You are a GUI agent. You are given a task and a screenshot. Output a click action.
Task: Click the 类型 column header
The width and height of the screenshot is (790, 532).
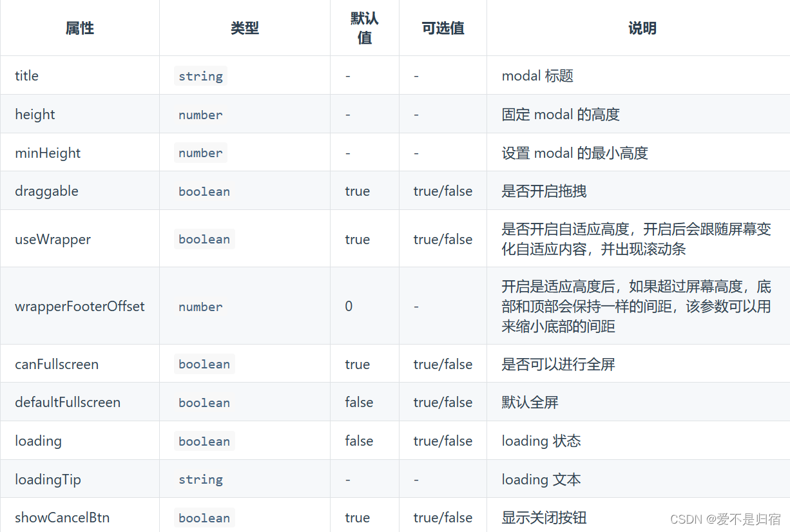(245, 28)
